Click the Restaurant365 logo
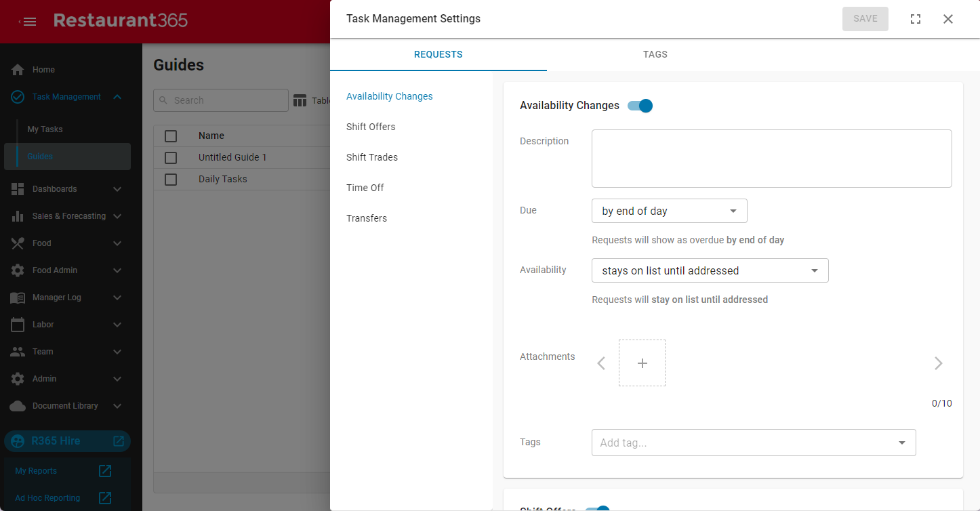Viewport: 980px width, 511px height. pos(121,21)
